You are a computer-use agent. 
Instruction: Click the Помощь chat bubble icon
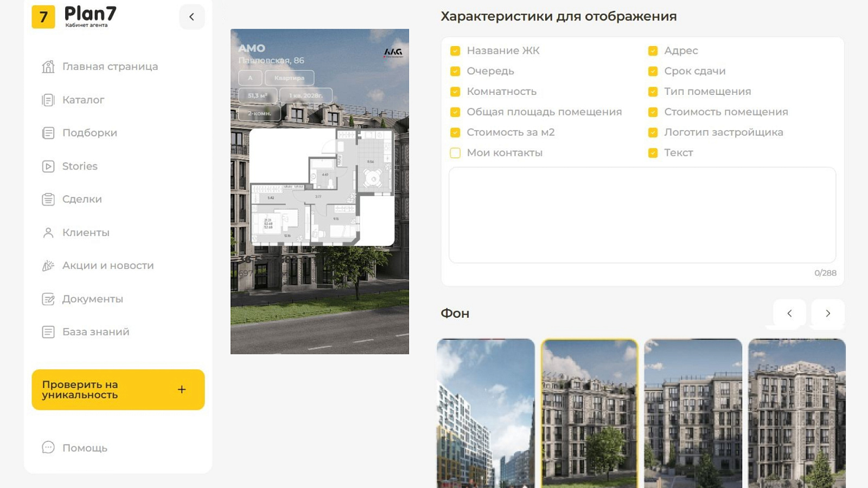pyautogui.click(x=48, y=447)
